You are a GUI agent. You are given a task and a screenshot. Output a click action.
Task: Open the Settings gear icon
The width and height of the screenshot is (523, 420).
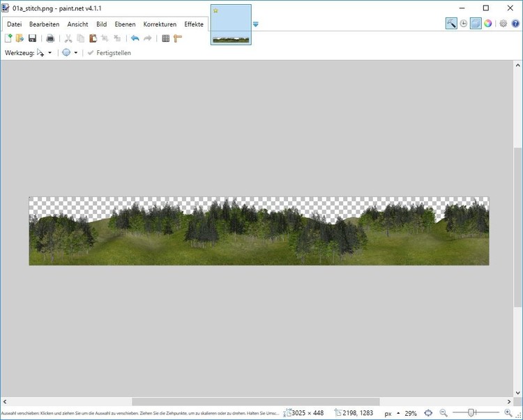point(503,24)
